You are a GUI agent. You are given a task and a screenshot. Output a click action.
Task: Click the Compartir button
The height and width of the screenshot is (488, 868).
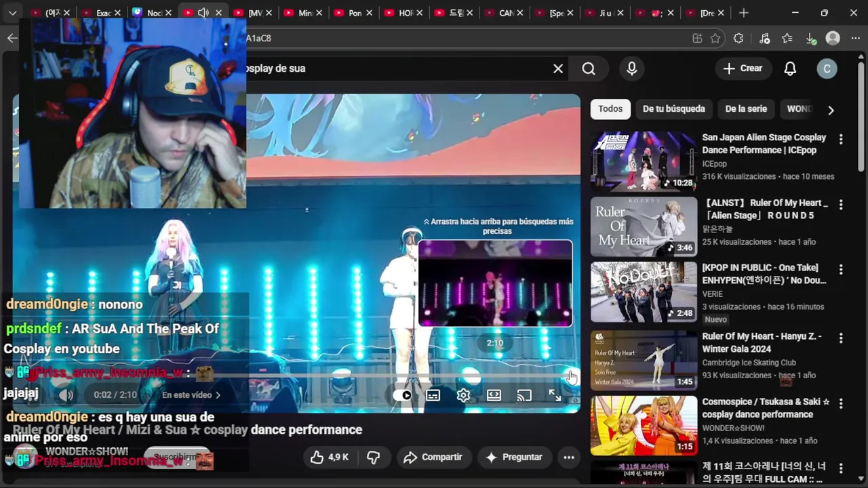433,457
